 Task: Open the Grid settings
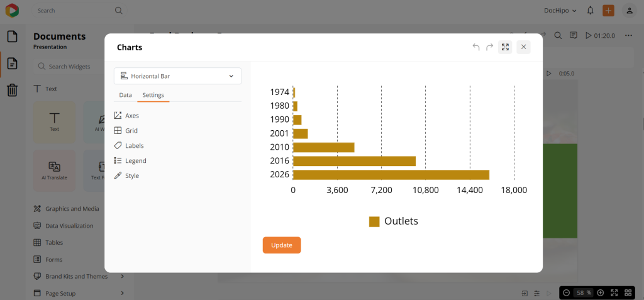[126, 131]
